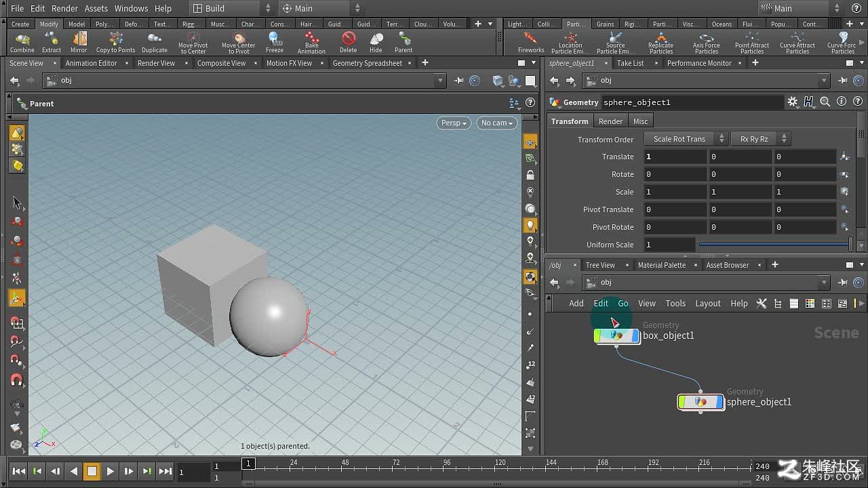Select Location Particle Emitter tool
The width and height of the screenshot is (868, 488).
click(570, 43)
